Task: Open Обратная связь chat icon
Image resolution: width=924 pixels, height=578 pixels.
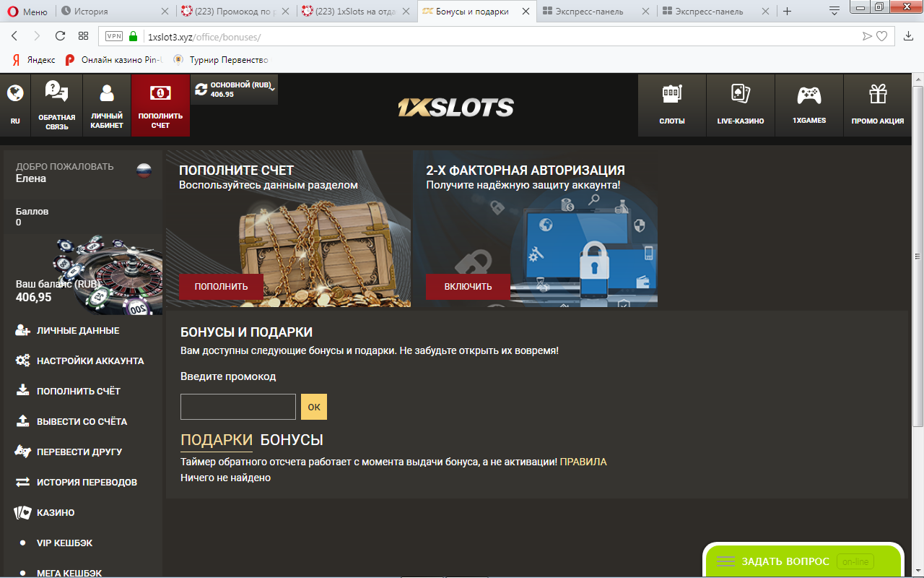Action: (x=56, y=91)
